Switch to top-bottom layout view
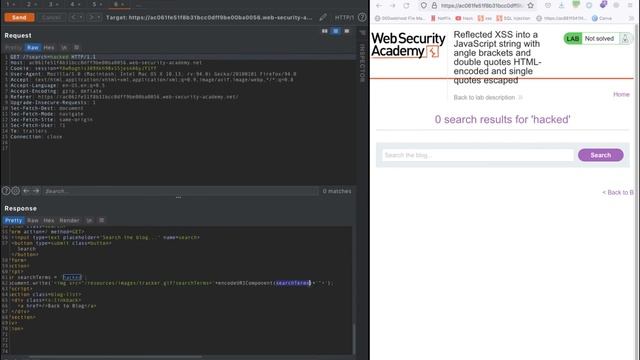 click(x=336, y=31)
